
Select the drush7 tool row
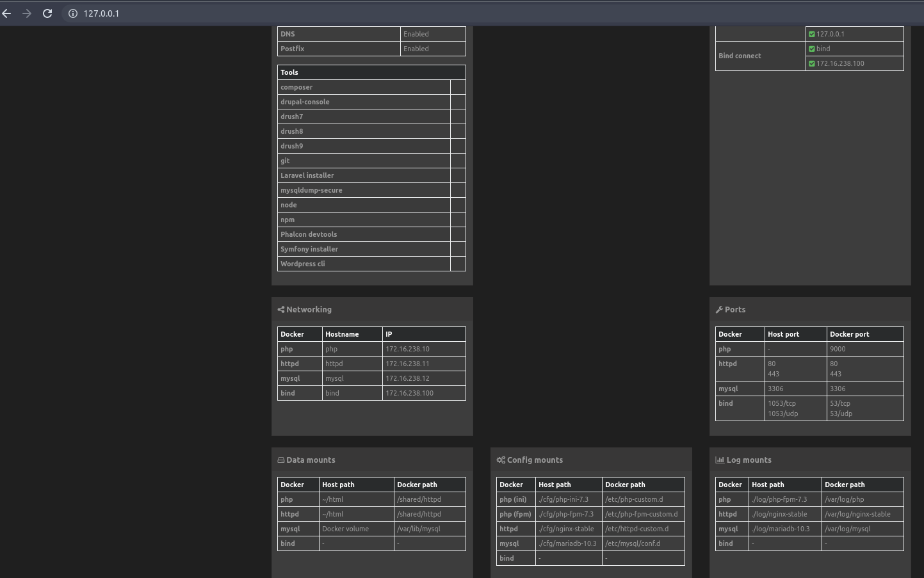(x=371, y=116)
